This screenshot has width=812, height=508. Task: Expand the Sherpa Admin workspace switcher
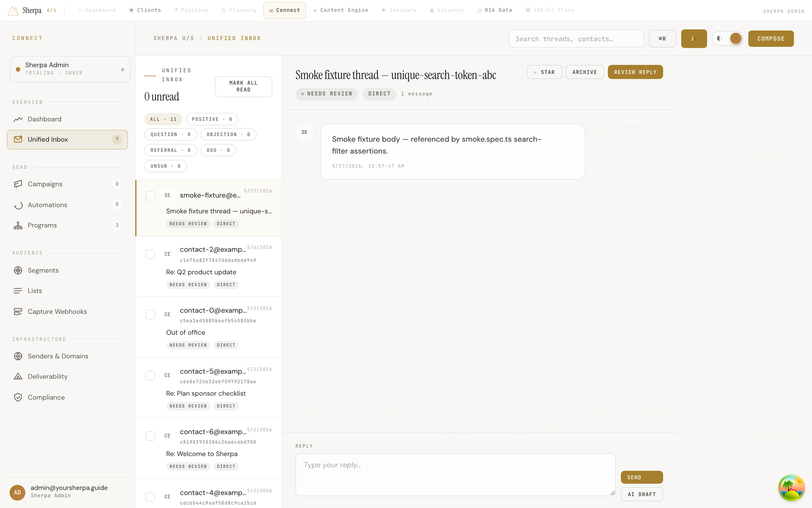pos(70,69)
